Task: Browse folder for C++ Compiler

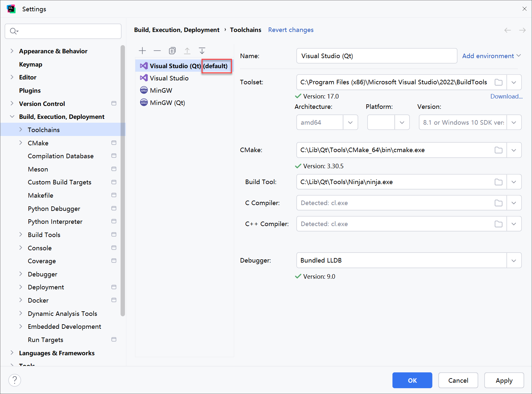Action: pos(498,224)
